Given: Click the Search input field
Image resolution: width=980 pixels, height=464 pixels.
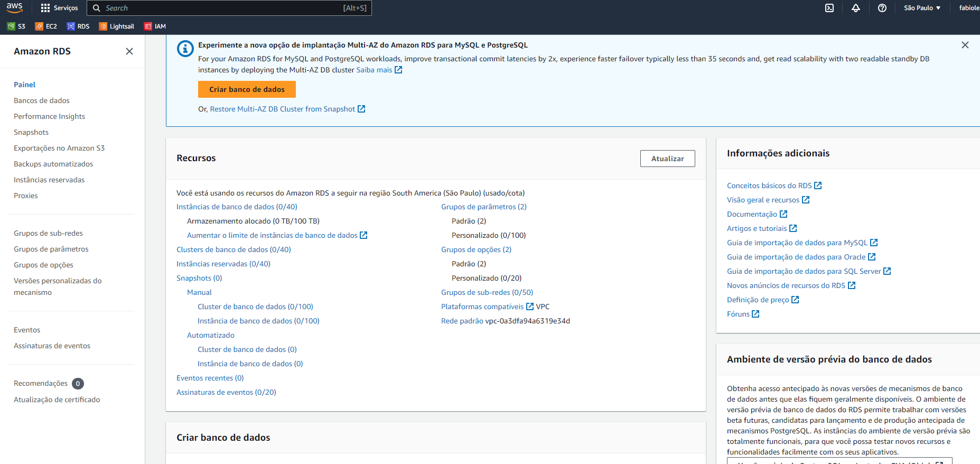Looking at the screenshot, I should [x=229, y=8].
